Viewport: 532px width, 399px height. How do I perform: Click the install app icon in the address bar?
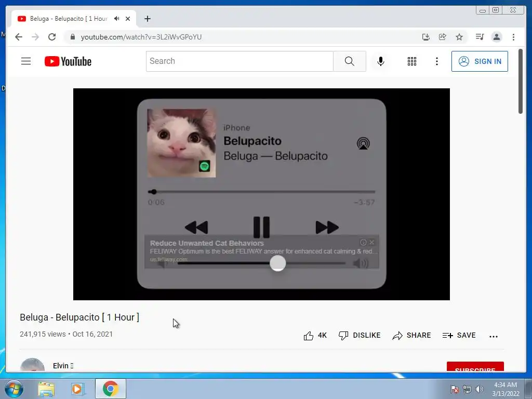[x=426, y=37]
